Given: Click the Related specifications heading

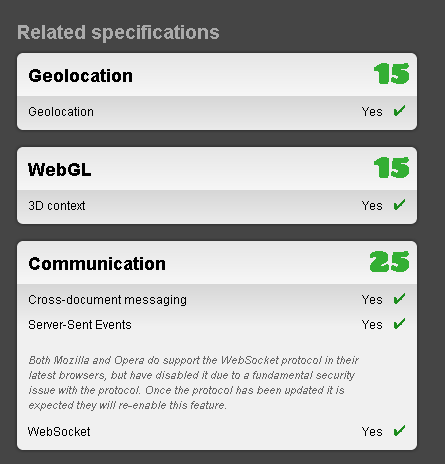Looking at the screenshot, I should click(x=118, y=33).
